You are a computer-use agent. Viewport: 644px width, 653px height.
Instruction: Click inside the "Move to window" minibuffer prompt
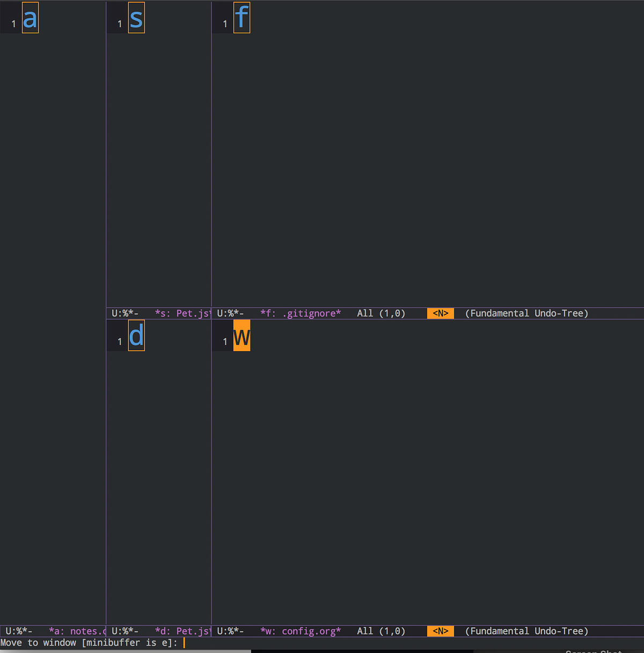[x=91, y=642]
